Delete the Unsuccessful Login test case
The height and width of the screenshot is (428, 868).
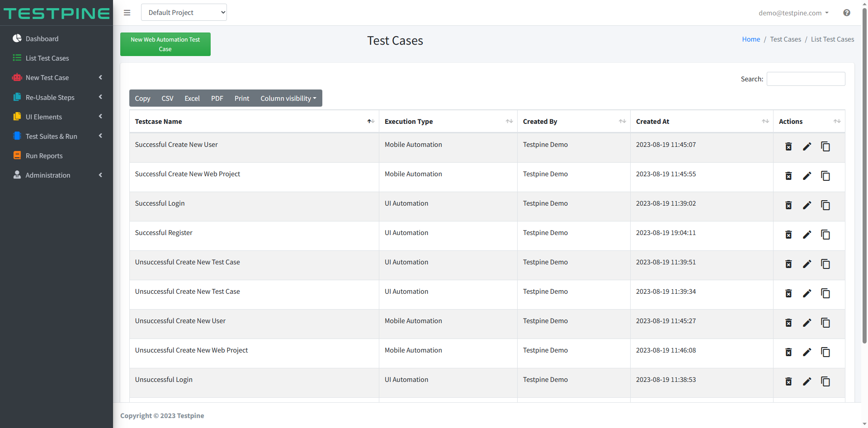788,381
